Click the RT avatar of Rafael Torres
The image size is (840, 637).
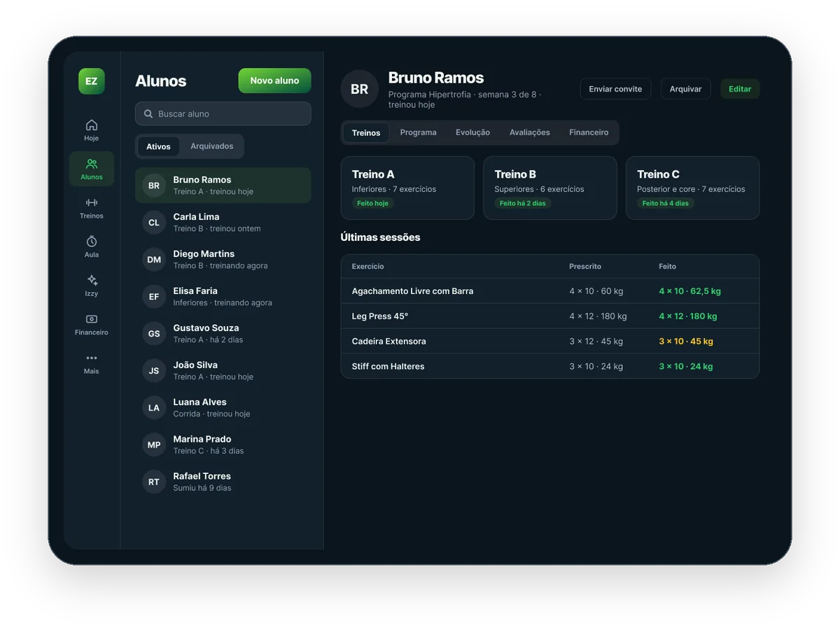pos(154,482)
